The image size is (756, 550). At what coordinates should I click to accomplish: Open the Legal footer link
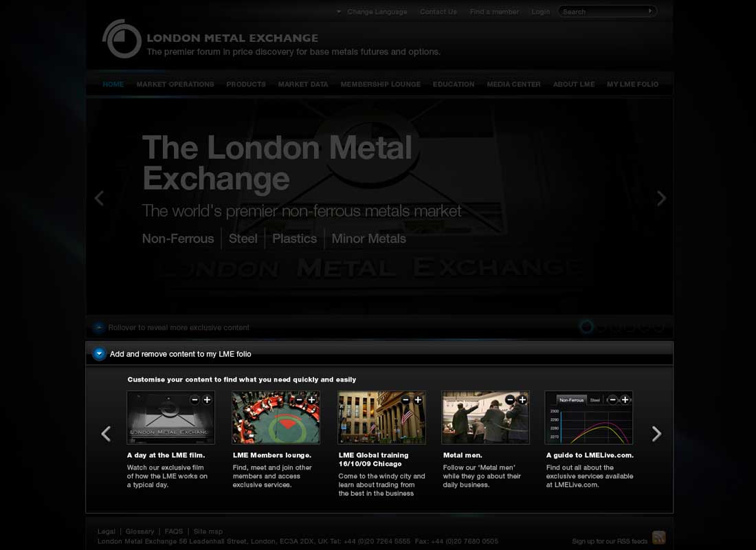(x=107, y=531)
